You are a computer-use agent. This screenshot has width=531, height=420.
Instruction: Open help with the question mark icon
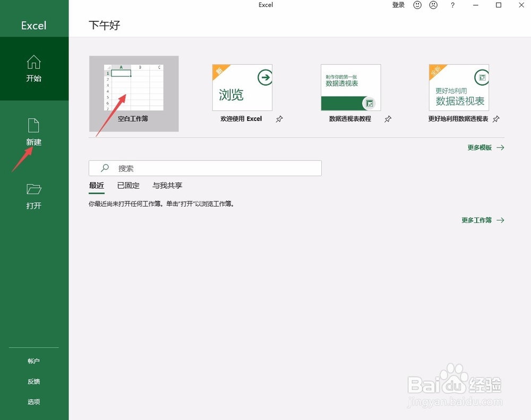tap(452, 5)
